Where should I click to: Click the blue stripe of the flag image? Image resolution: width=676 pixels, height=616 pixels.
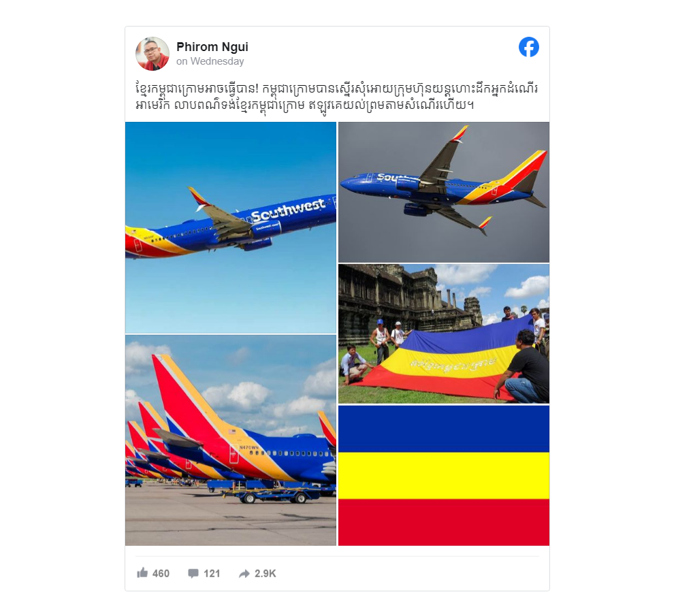pyautogui.click(x=444, y=429)
